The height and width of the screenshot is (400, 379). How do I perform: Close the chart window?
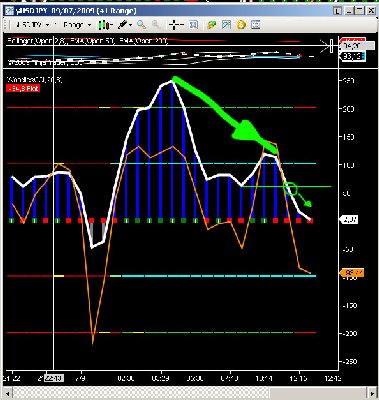click(371, 11)
